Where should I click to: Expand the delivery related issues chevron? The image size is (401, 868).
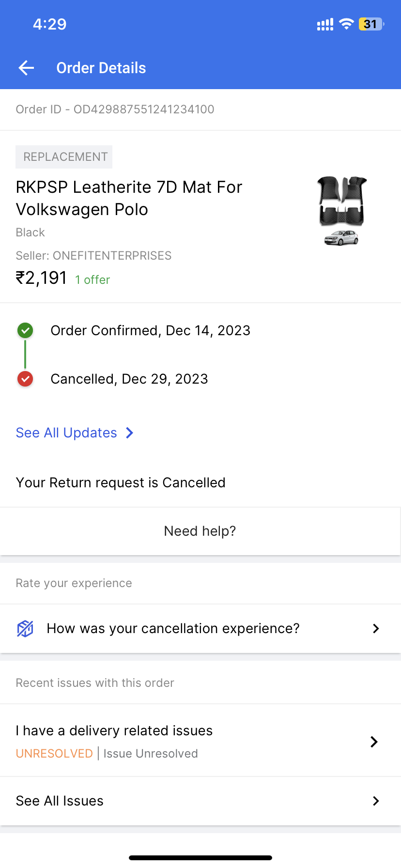(x=374, y=742)
